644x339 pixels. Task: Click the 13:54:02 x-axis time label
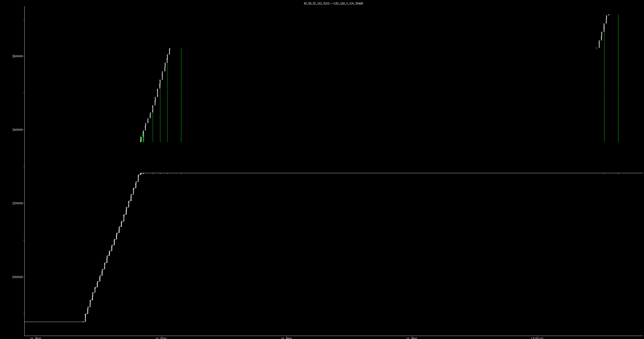537,338
